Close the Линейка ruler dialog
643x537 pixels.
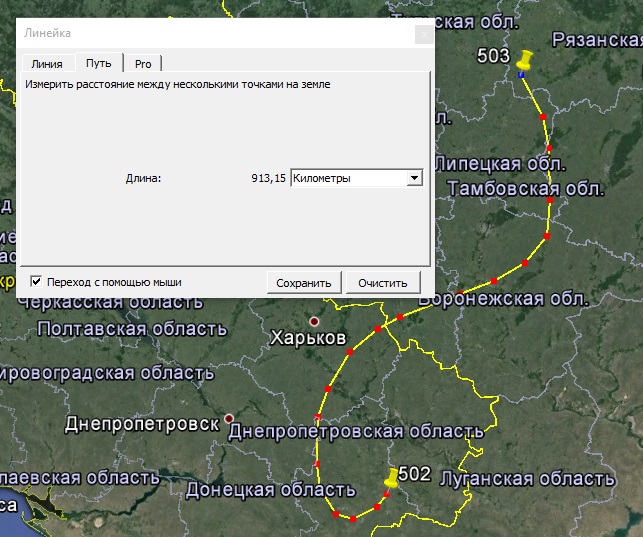tap(424, 34)
